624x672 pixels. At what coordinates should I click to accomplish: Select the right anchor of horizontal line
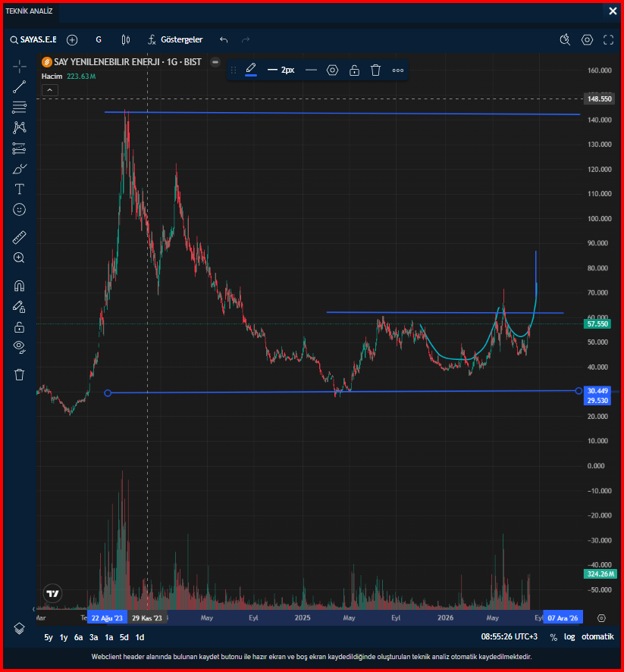click(x=579, y=390)
